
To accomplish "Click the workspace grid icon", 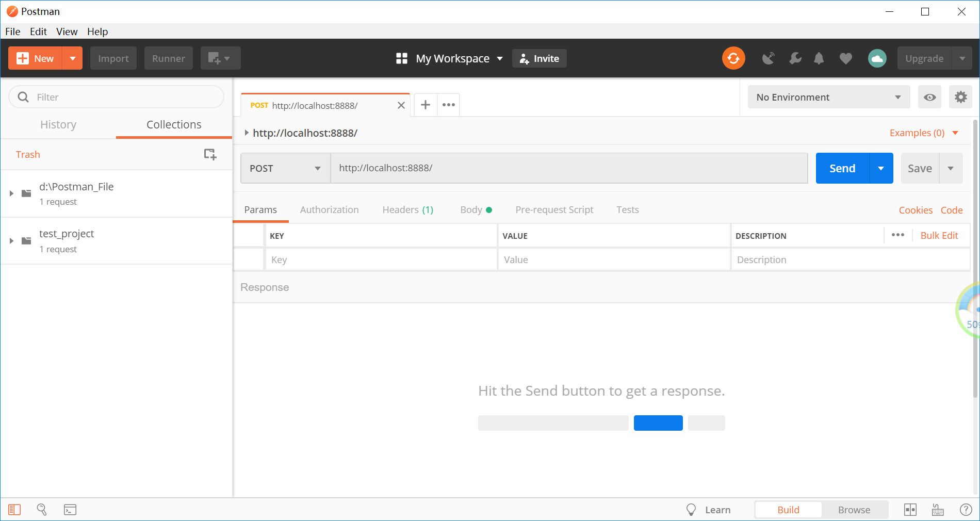I will (x=402, y=58).
